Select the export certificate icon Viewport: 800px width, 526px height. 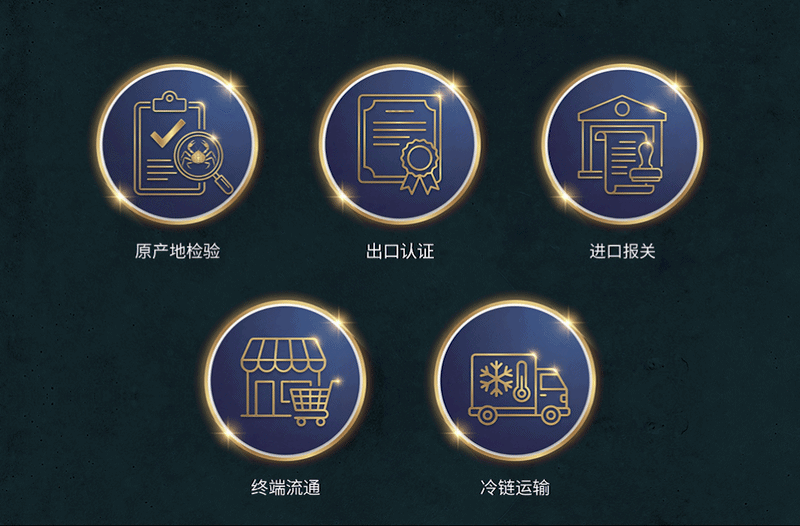pos(399,144)
